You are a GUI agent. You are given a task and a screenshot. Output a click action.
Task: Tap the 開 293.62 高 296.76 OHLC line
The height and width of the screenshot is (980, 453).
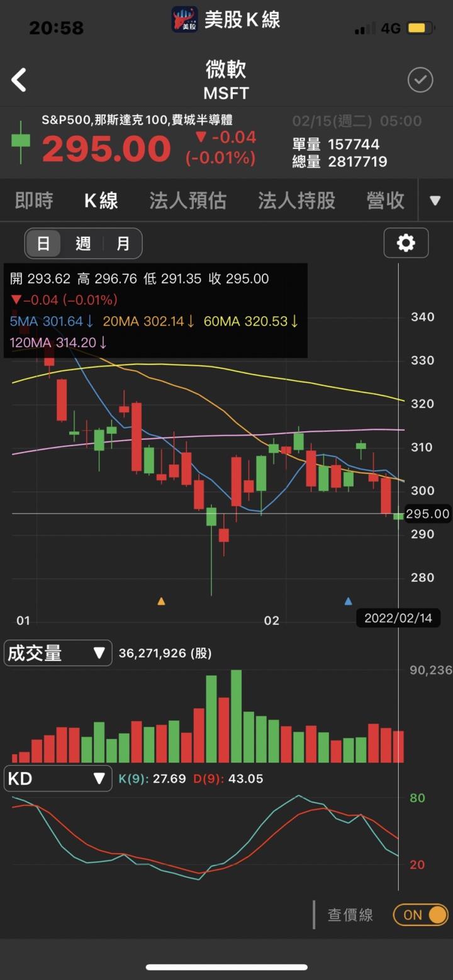pos(139,278)
